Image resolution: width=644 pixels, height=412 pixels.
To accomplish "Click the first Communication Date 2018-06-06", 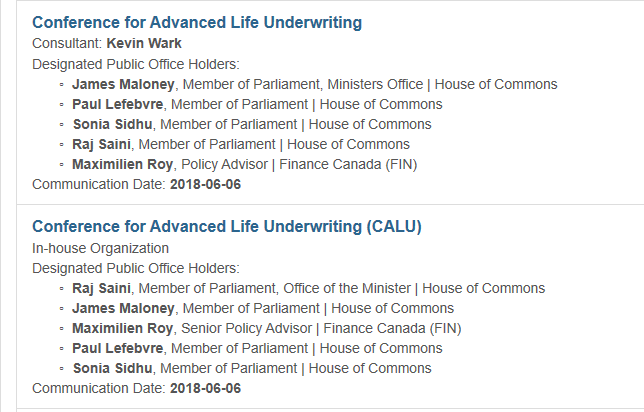I will [x=205, y=184].
